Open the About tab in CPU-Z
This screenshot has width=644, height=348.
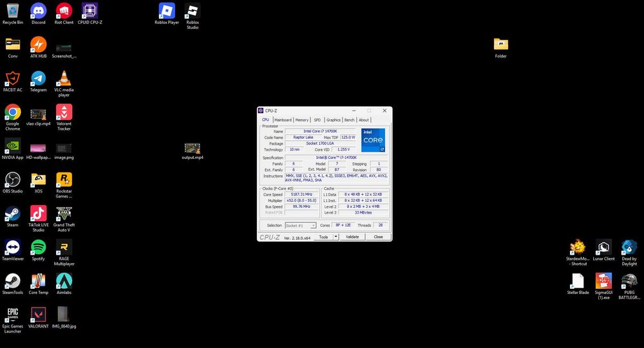coord(363,120)
